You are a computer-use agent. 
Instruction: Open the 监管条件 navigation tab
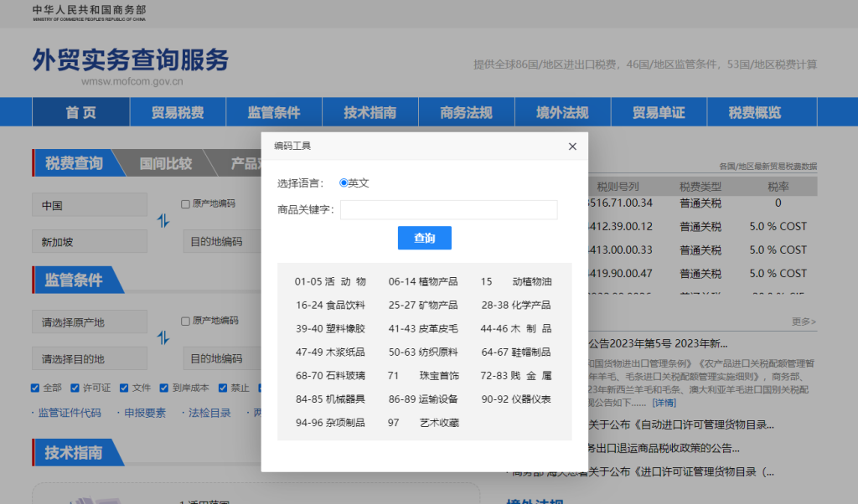point(274,112)
